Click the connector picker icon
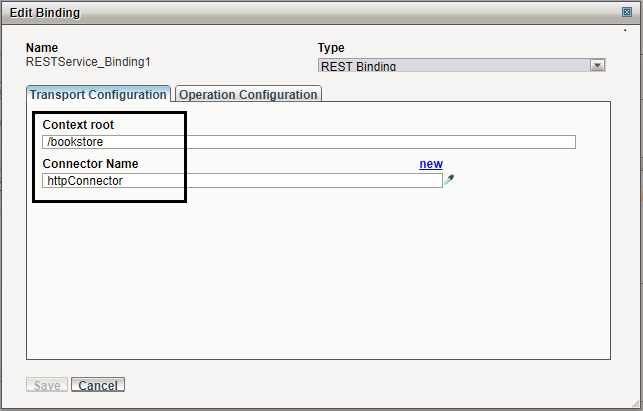This screenshot has height=411, width=643. pos(449,180)
